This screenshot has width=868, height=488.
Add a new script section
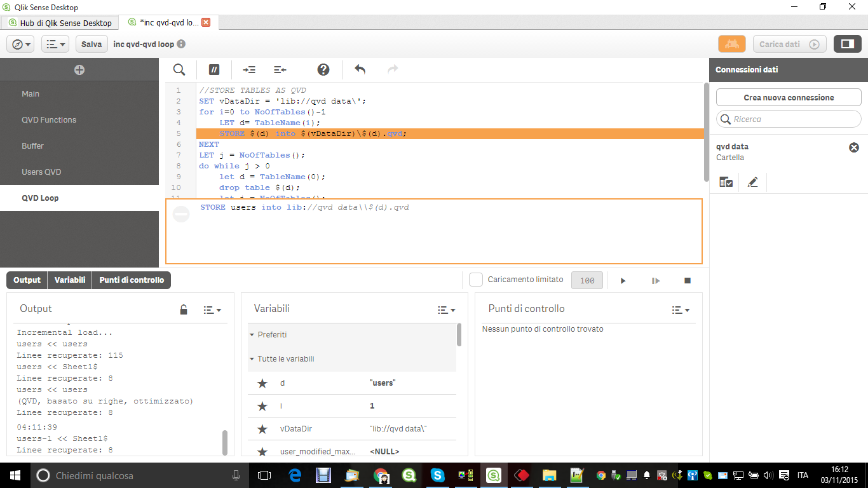pyautogui.click(x=79, y=70)
